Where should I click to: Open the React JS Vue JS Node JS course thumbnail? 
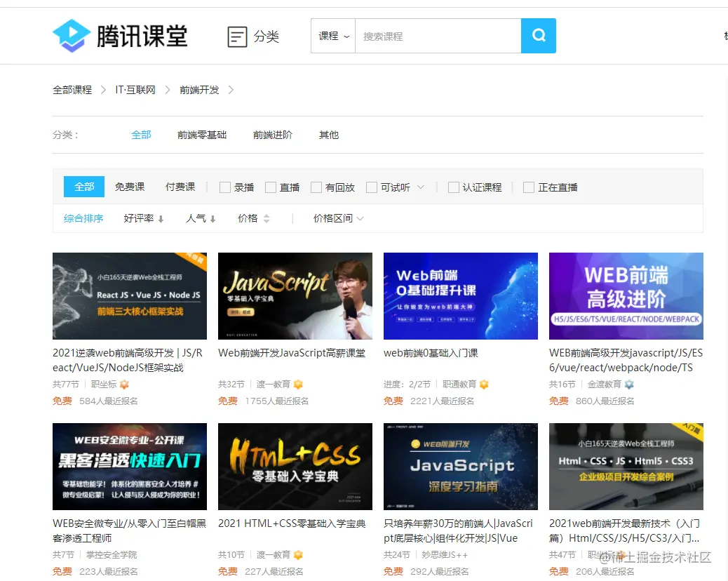pos(130,296)
